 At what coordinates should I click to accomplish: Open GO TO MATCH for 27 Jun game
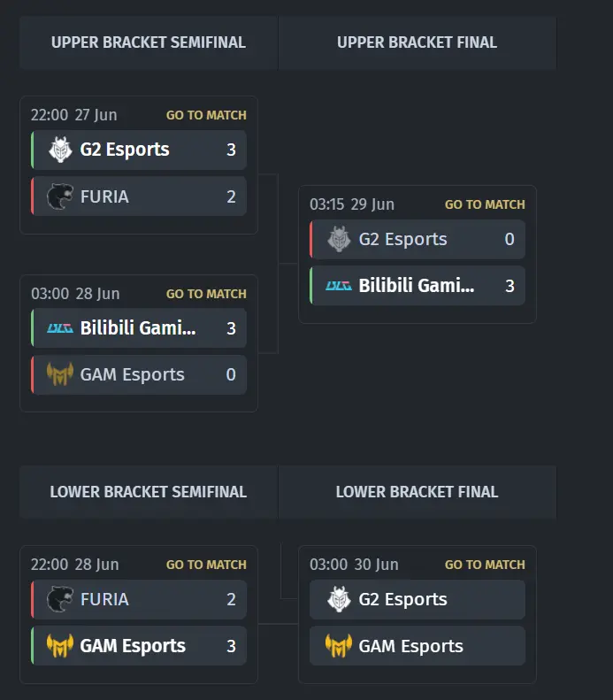pos(206,115)
